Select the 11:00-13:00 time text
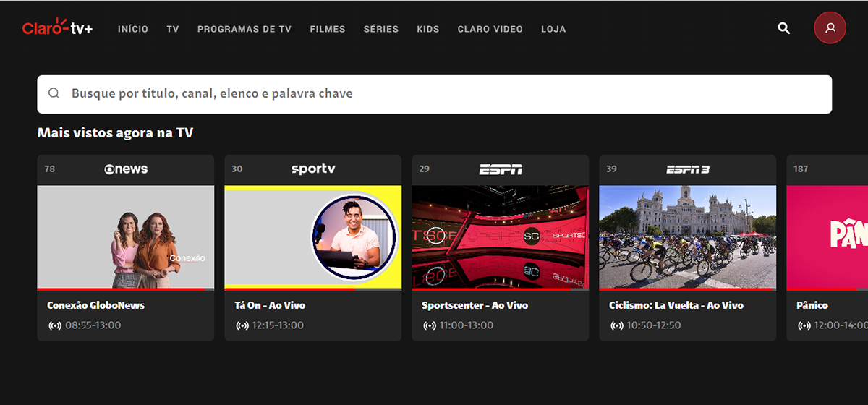 click(x=468, y=325)
